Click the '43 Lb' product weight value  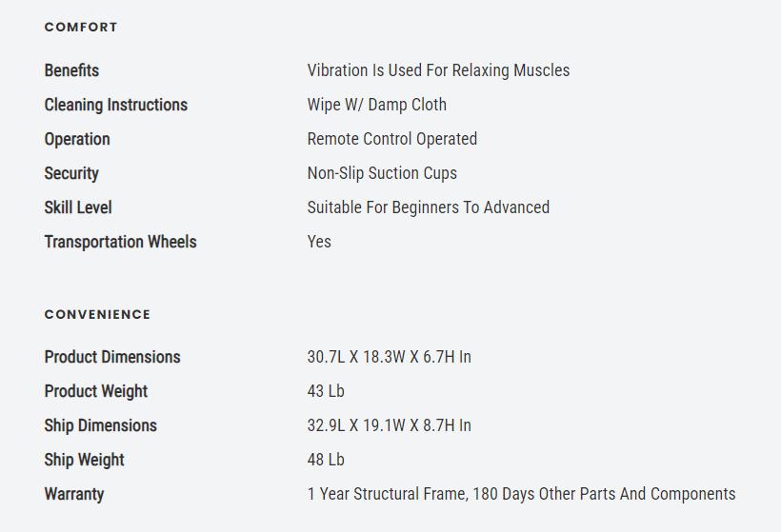tap(326, 391)
